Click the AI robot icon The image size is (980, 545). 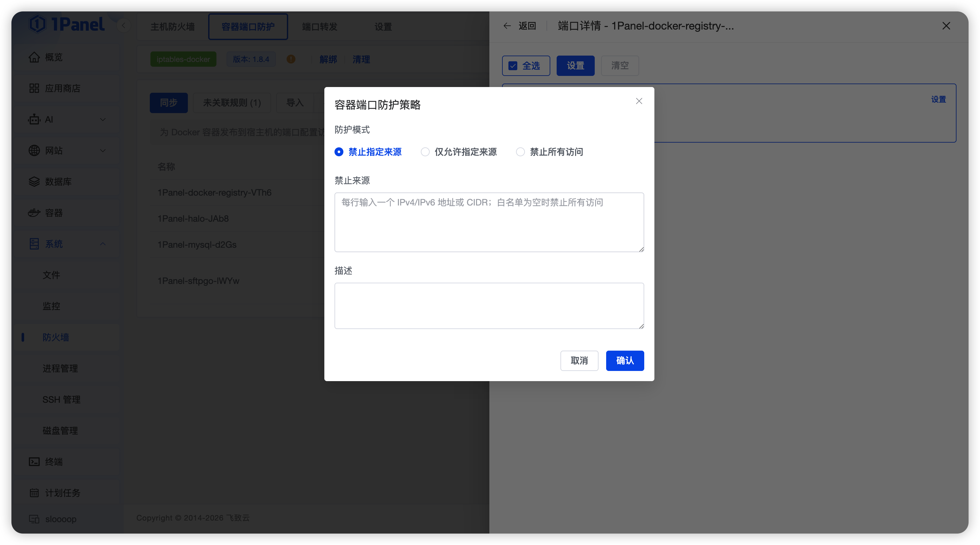pos(34,120)
